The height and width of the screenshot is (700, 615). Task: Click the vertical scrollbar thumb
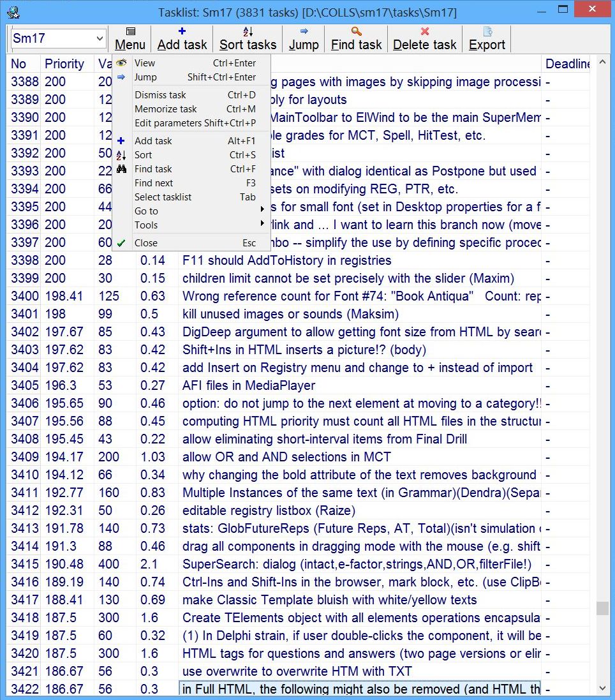[602, 608]
